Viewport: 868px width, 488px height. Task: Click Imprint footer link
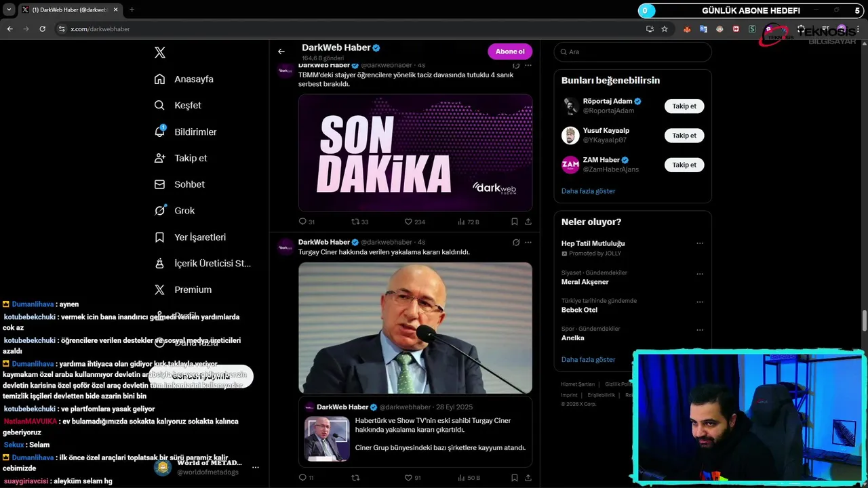coord(569,394)
